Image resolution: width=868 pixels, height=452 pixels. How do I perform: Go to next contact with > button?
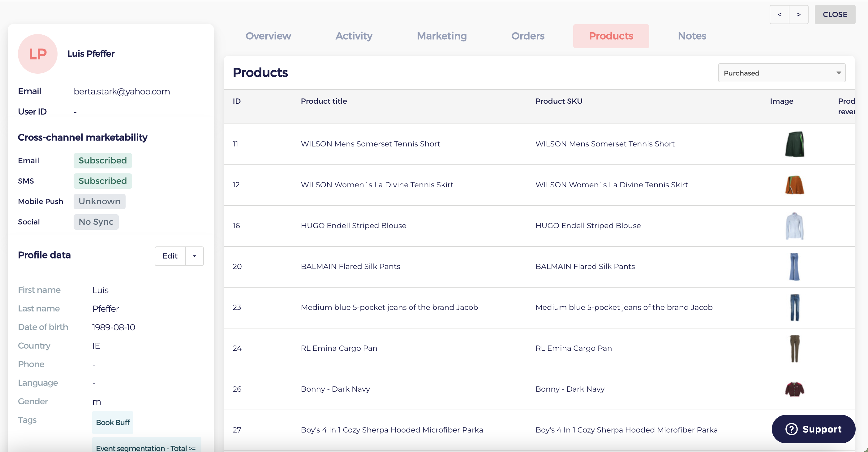point(799,15)
